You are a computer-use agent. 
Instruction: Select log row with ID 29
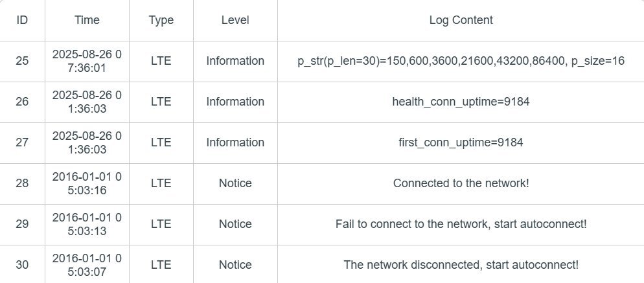point(22,224)
